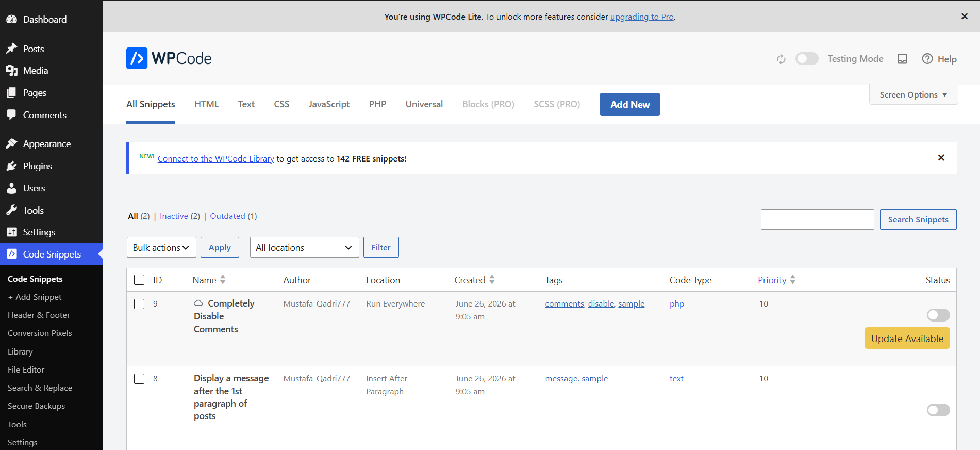Sort by Name using sort arrows
Image resolution: width=980 pixels, height=450 pixels.
click(x=223, y=280)
